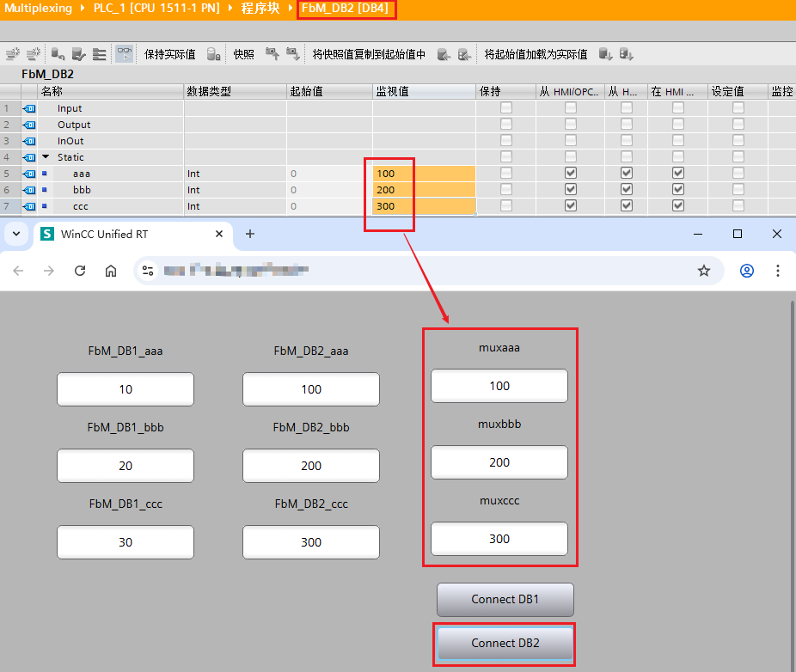Select the WinCC Unified RT tab
796x672 pixels.
coord(129,234)
